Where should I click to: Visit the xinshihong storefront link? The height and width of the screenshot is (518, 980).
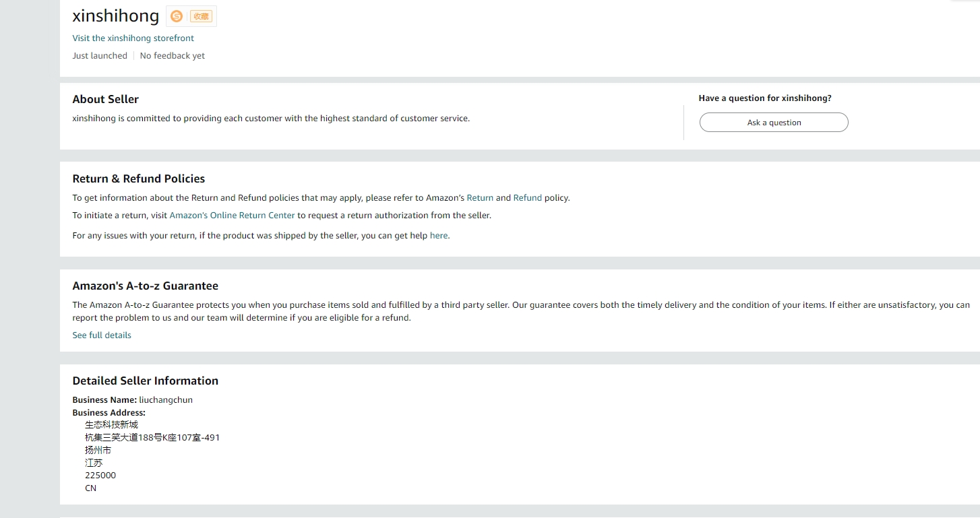[x=133, y=38]
